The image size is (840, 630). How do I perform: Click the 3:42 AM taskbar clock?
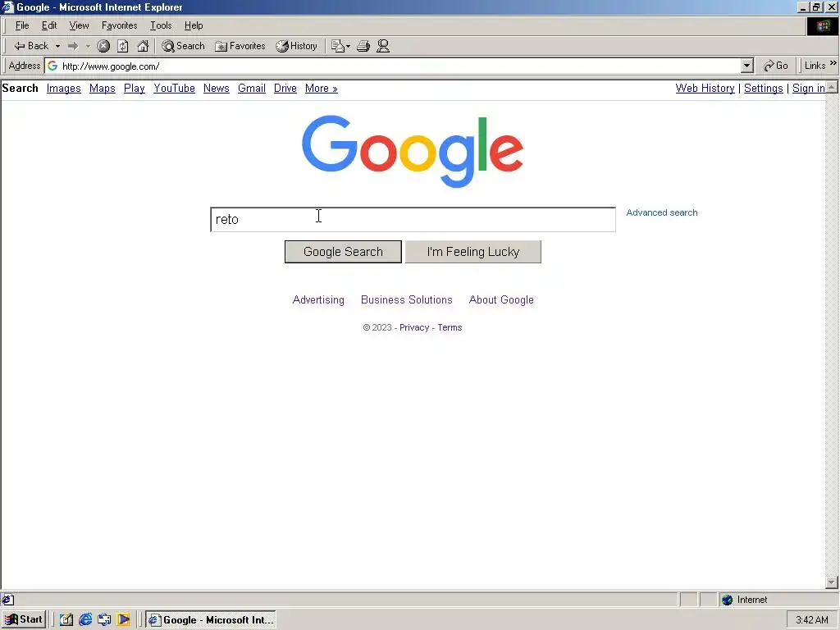(x=812, y=620)
